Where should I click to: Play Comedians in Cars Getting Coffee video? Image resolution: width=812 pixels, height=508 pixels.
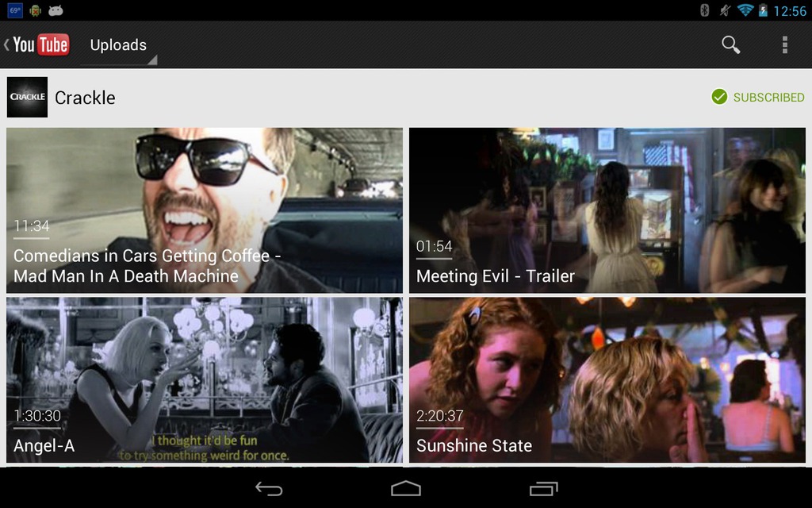pos(204,210)
